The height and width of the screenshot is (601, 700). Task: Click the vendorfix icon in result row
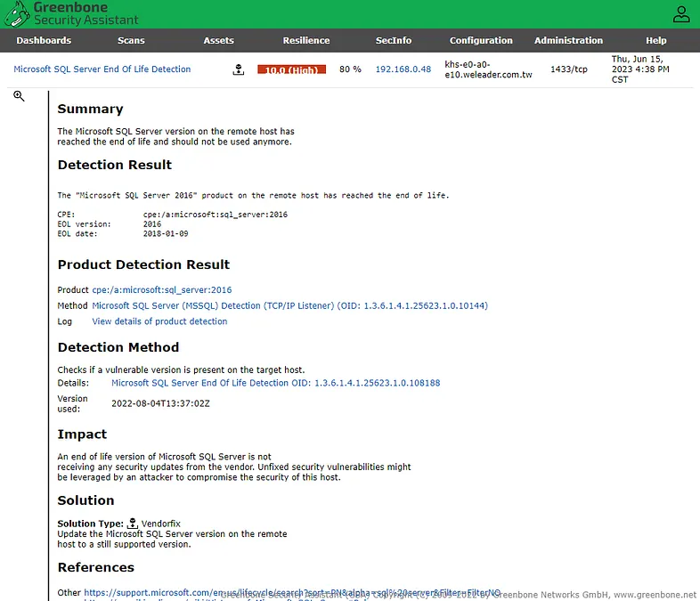pyautogui.click(x=239, y=69)
